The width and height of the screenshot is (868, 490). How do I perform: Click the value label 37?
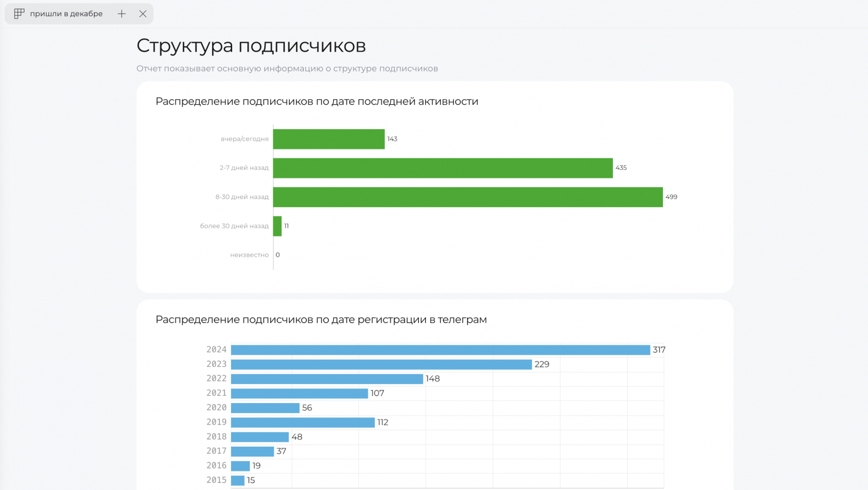pos(282,451)
